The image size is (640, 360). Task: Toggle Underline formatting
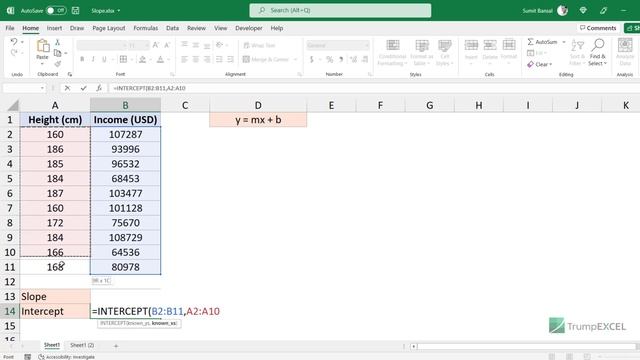click(x=104, y=60)
